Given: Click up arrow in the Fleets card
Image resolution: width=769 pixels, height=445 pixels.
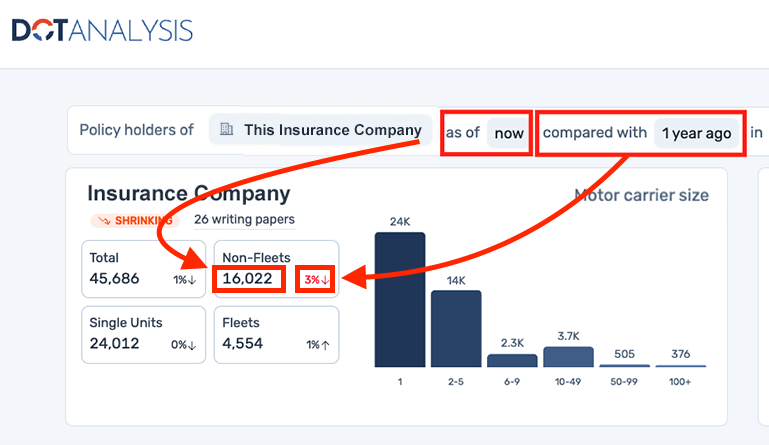Looking at the screenshot, I should (326, 345).
